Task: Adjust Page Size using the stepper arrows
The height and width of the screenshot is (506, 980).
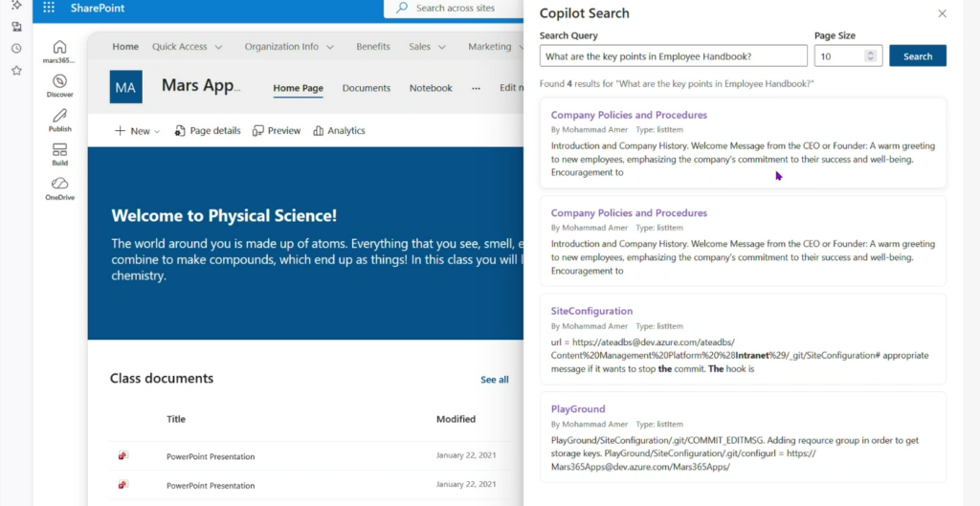Action: click(869, 56)
